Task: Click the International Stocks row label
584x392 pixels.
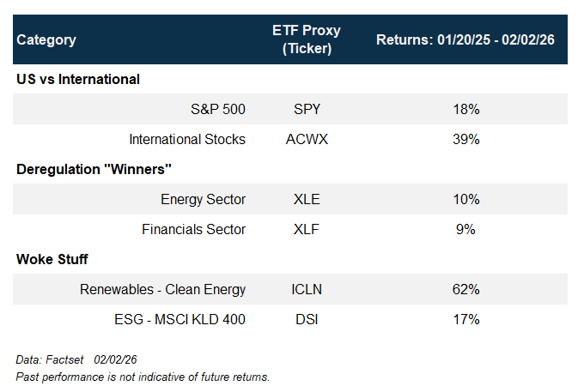Action: point(187,139)
